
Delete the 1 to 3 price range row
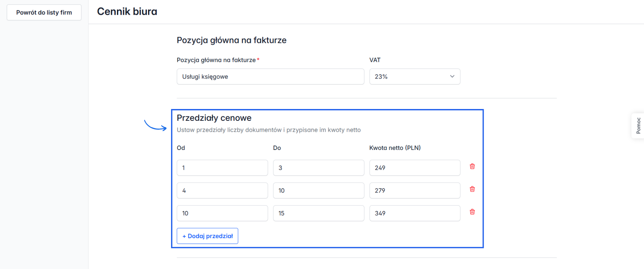pos(472,166)
